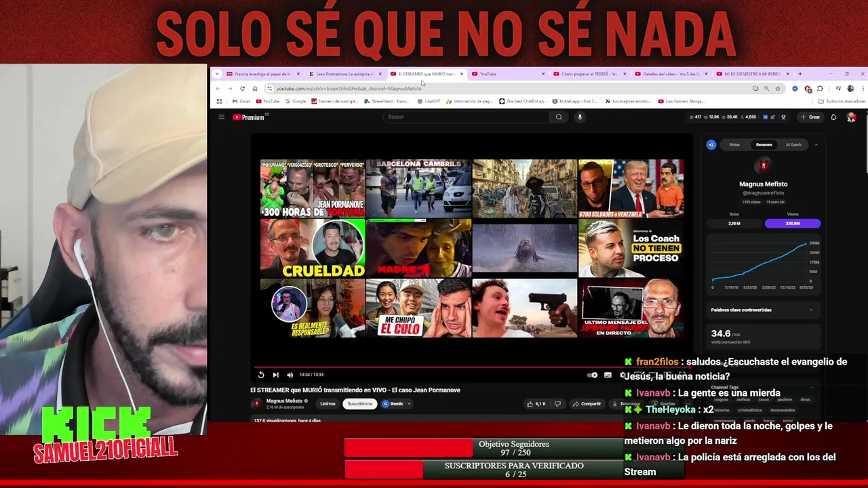
Task: Switch to the Vistas tab in vidIQ
Action: (734, 144)
